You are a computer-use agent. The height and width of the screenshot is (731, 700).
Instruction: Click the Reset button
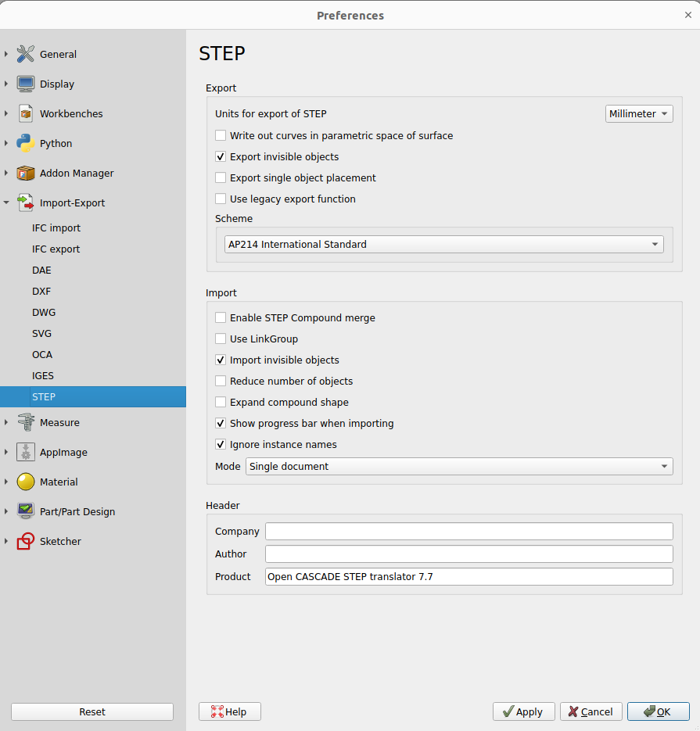(x=92, y=711)
